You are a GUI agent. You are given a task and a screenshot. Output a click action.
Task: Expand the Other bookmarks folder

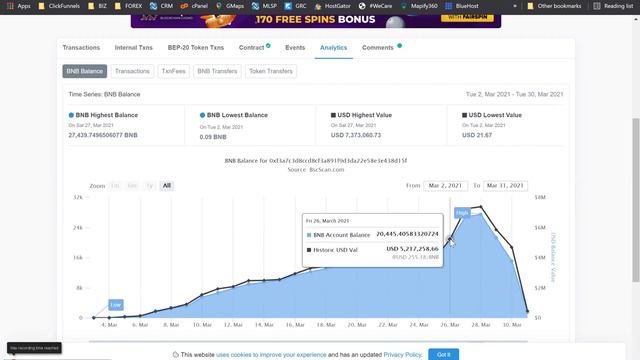pos(554,6)
